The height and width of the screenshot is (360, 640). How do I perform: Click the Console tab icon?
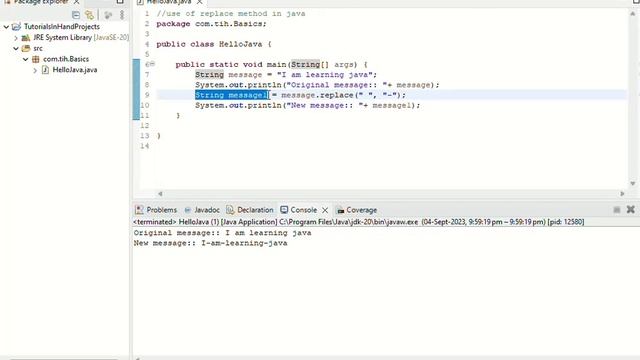[284, 210]
